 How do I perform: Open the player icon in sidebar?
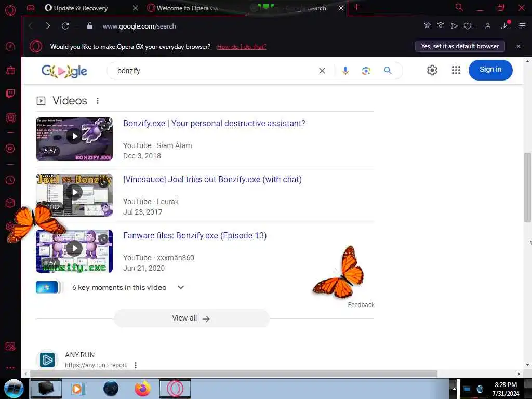pyautogui.click(x=10, y=148)
